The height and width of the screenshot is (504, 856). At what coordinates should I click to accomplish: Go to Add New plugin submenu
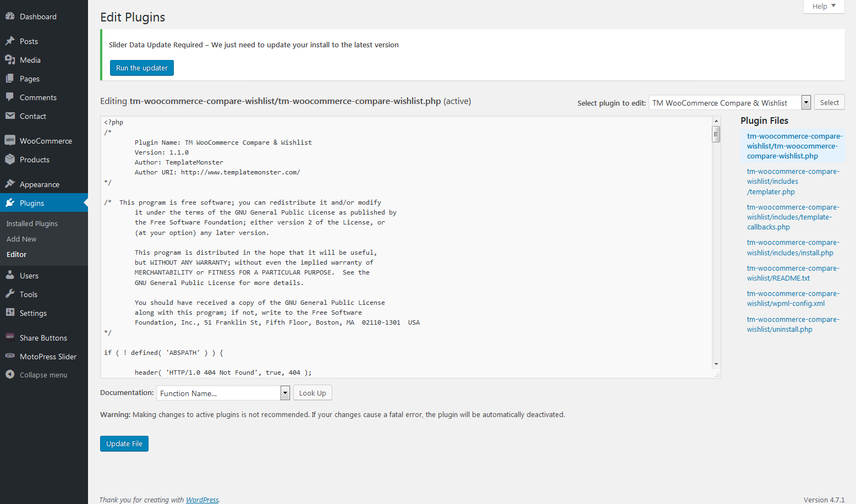21,239
